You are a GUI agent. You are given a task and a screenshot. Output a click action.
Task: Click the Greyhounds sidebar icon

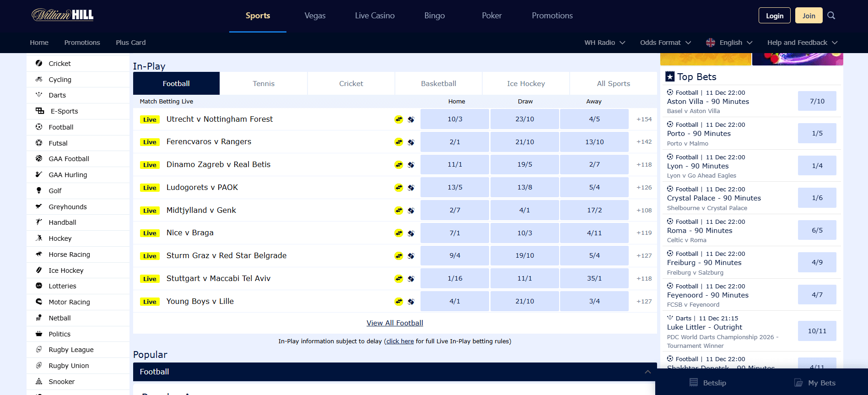coord(39,206)
